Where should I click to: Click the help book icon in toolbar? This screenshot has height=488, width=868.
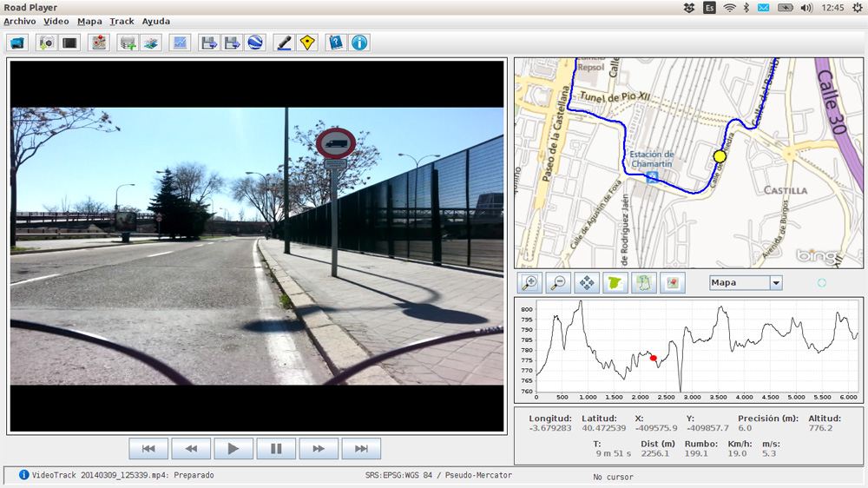(x=336, y=42)
